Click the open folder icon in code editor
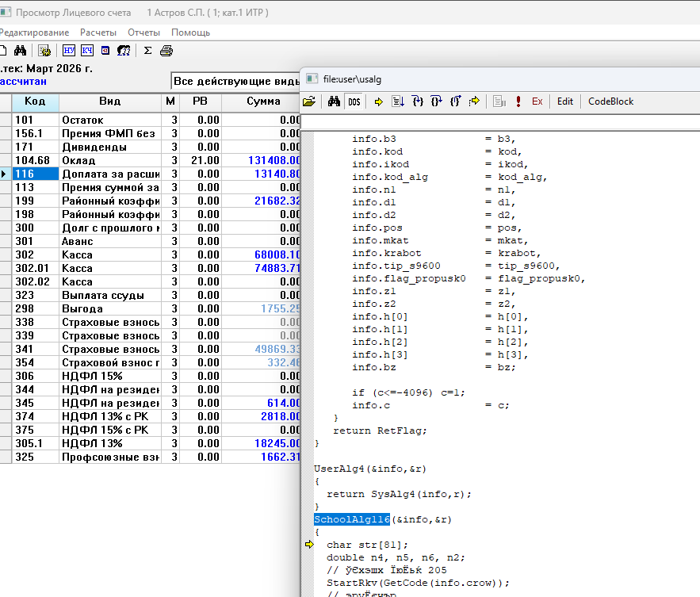 tap(309, 101)
